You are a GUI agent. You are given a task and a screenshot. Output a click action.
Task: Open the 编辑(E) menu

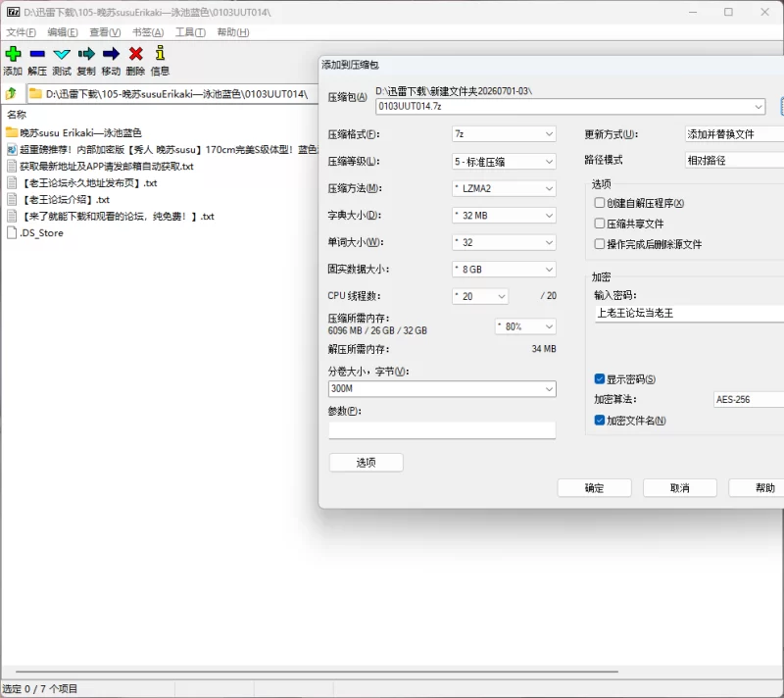63,32
